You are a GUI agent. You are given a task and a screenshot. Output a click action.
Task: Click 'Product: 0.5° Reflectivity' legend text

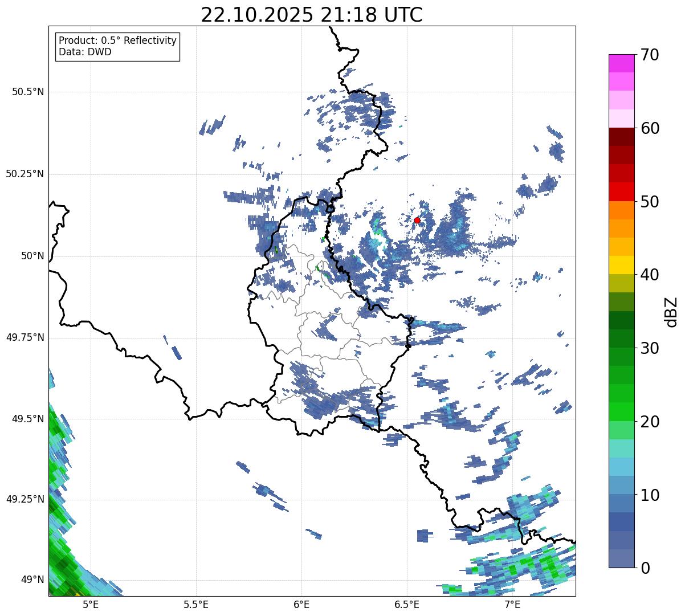point(118,41)
